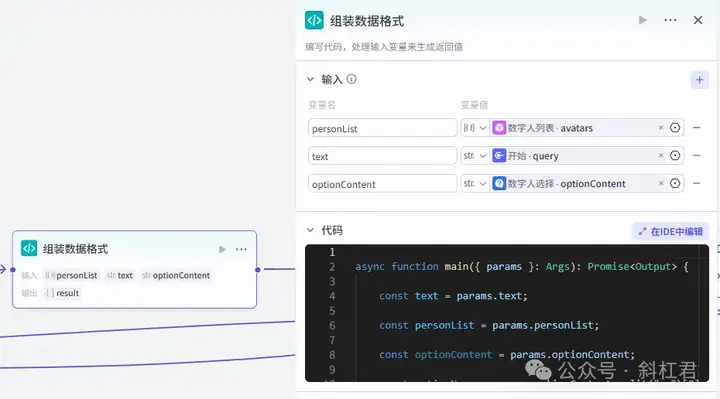Viewport: 720px width, 399px height.
Task: Click the canvas node left input port
Action: coord(13,270)
